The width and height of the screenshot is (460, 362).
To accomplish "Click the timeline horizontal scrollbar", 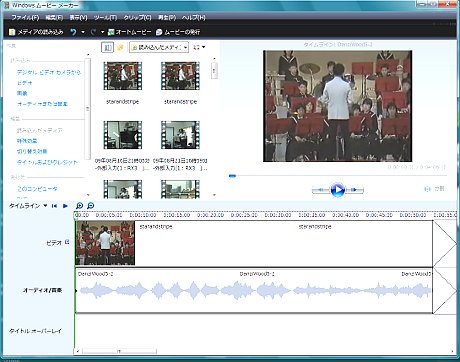I will [119, 351].
